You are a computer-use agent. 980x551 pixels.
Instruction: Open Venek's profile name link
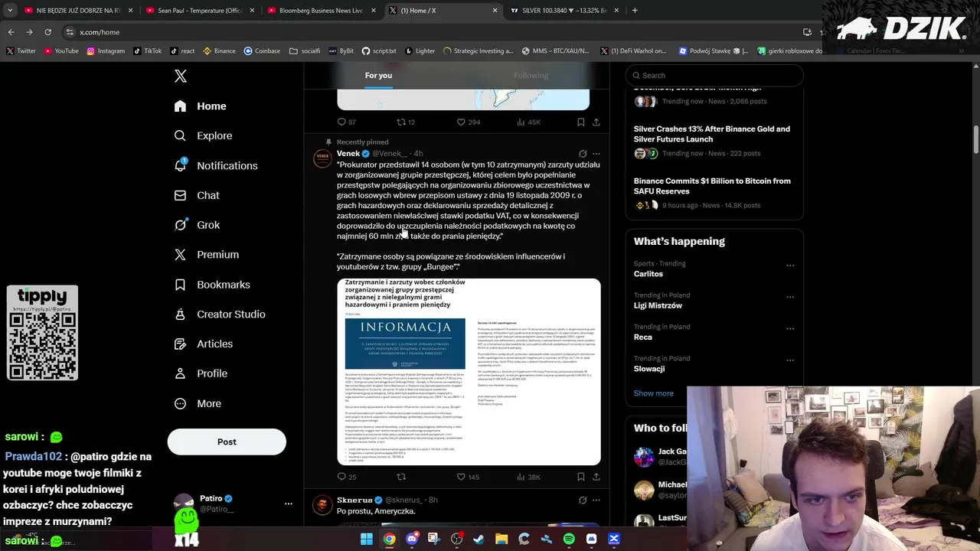coord(348,154)
